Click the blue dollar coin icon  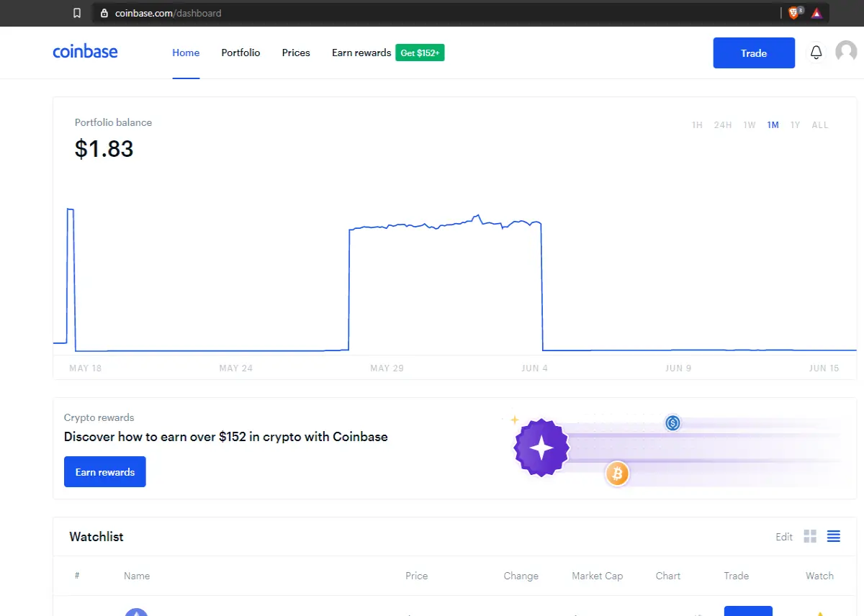(672, 423)
